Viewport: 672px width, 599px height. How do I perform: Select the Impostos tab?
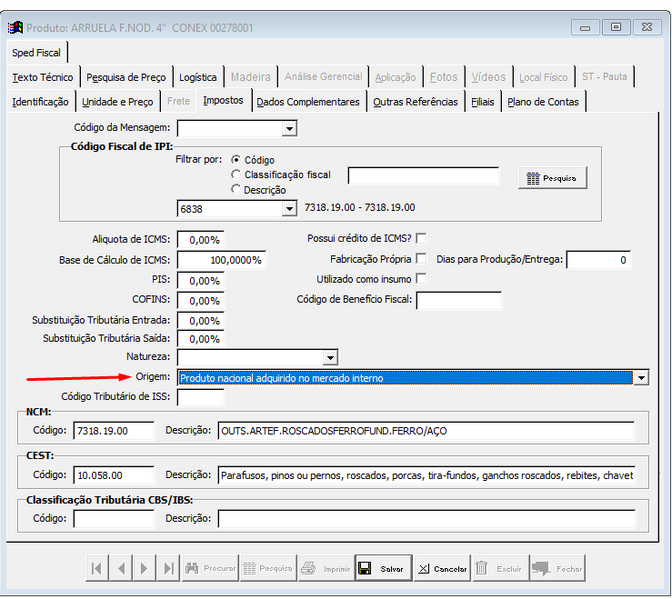(223, 100)
